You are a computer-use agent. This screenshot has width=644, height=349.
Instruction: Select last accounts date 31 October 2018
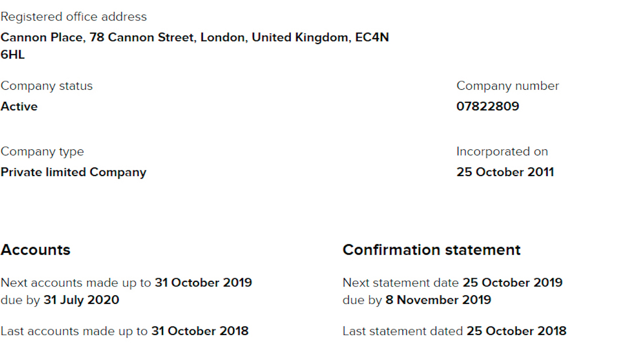[x=200, y=331]
